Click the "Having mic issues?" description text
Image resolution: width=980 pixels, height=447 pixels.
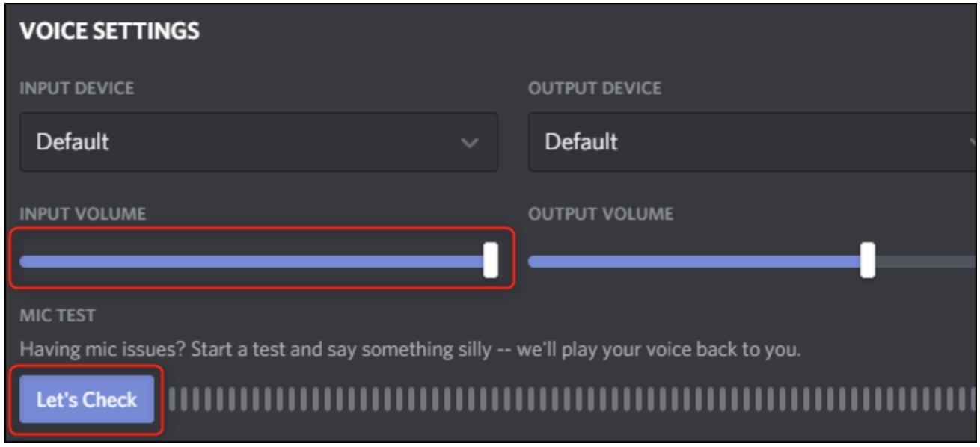[x=410, y=349]
